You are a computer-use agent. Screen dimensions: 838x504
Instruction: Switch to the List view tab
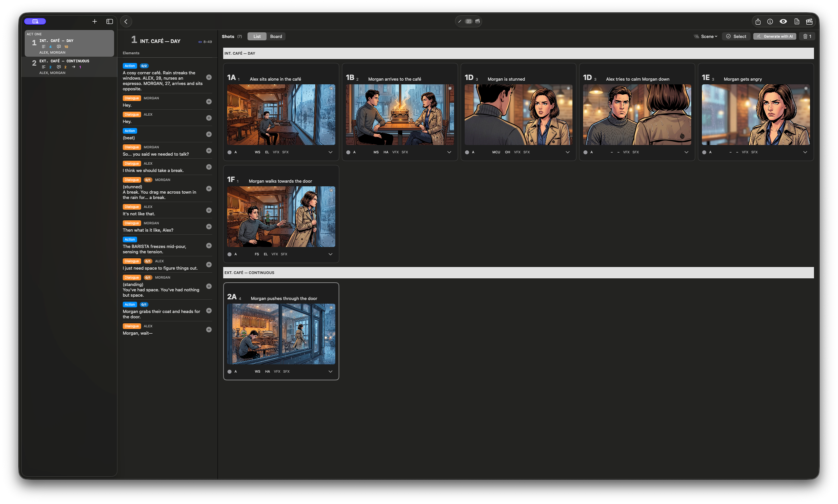coord(257,36)
